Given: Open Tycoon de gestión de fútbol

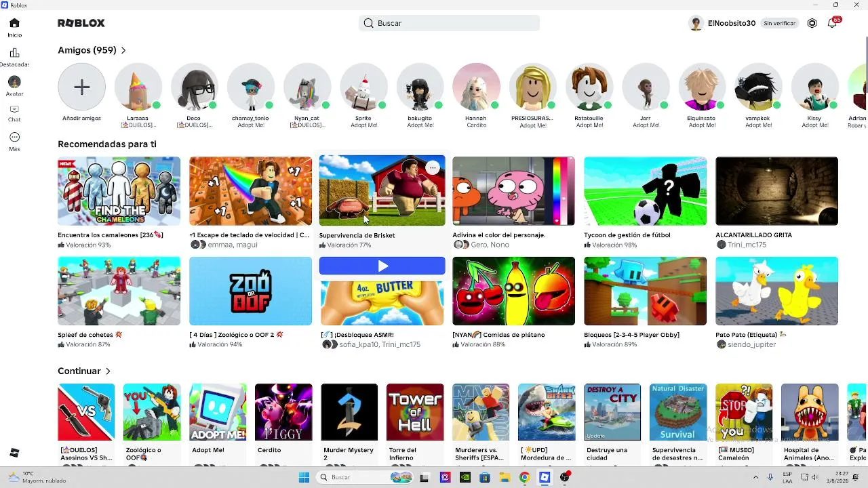Looking at the screenshot, I should coord(645,191).
